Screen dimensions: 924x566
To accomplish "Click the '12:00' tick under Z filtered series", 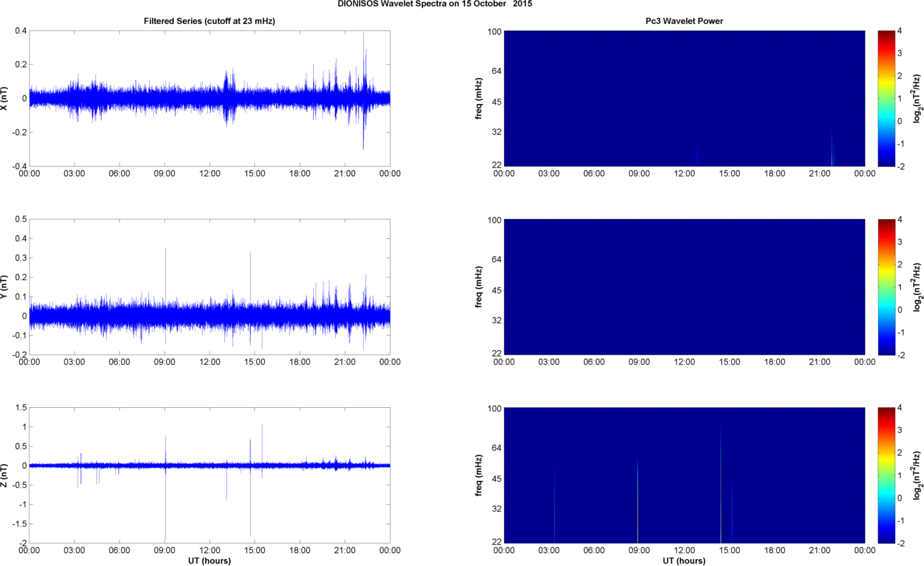I will (209, 550).
